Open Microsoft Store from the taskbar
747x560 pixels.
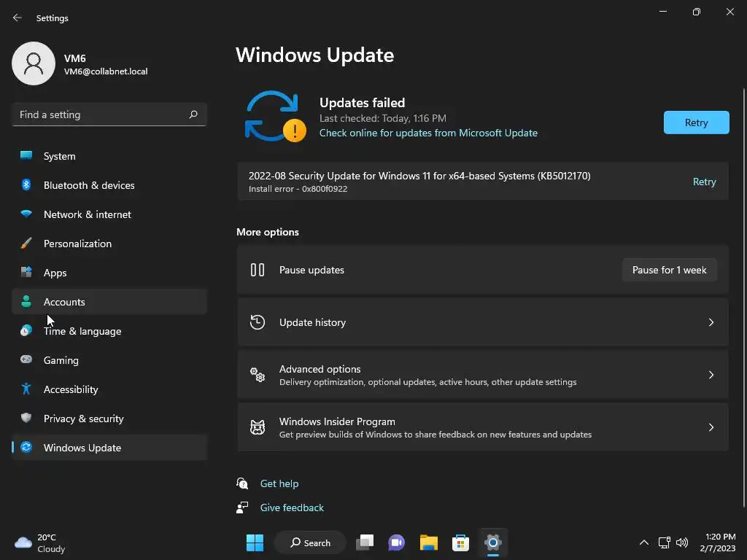460,542
